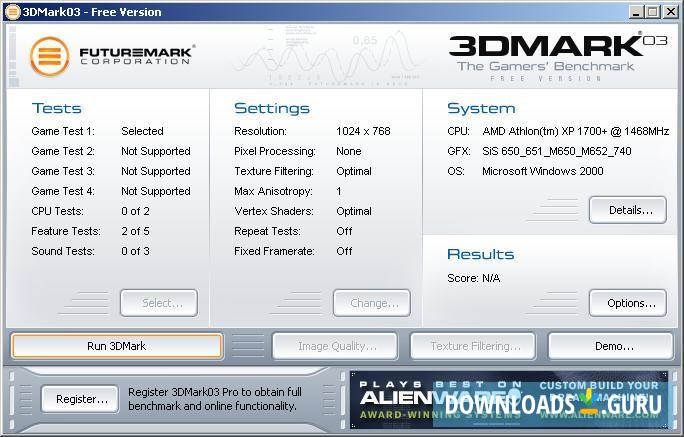The width and height of the screenshot is (684, 437).
Task: Open system Details
Action: 628,210
